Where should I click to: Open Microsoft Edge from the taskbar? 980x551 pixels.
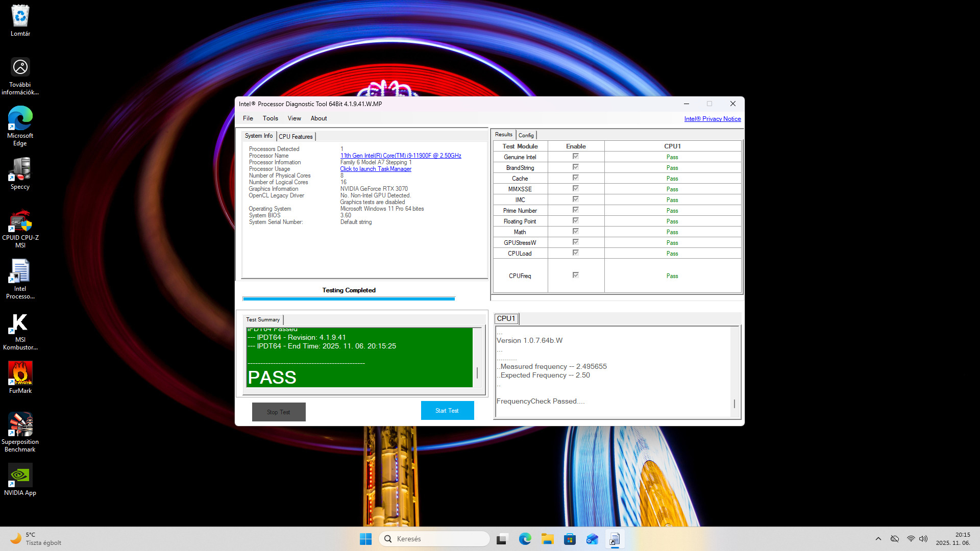coord(525,539)
